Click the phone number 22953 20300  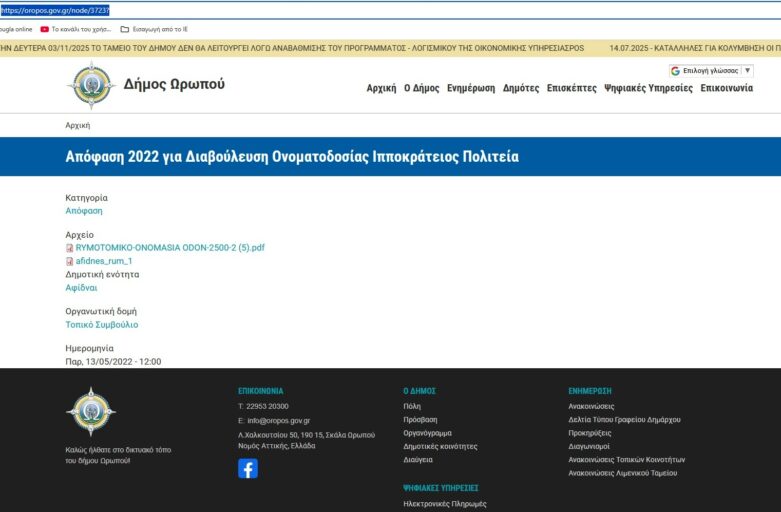pos(267,406)
